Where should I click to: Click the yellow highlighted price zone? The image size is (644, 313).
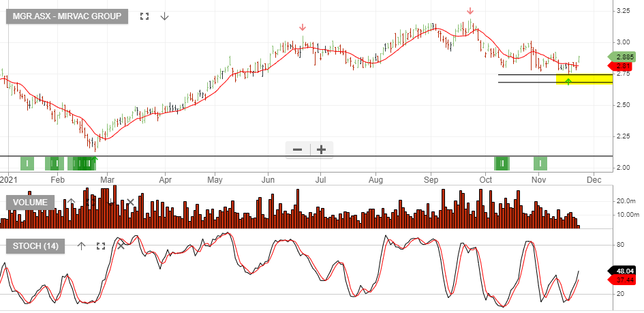click(x=584, y=79)
